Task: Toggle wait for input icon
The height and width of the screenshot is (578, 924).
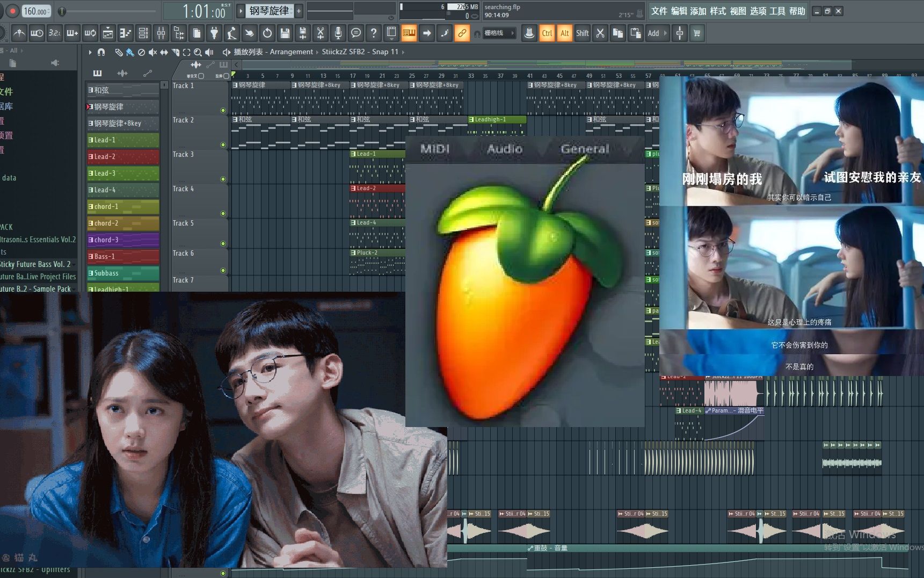Action: [x=37, y=33]
